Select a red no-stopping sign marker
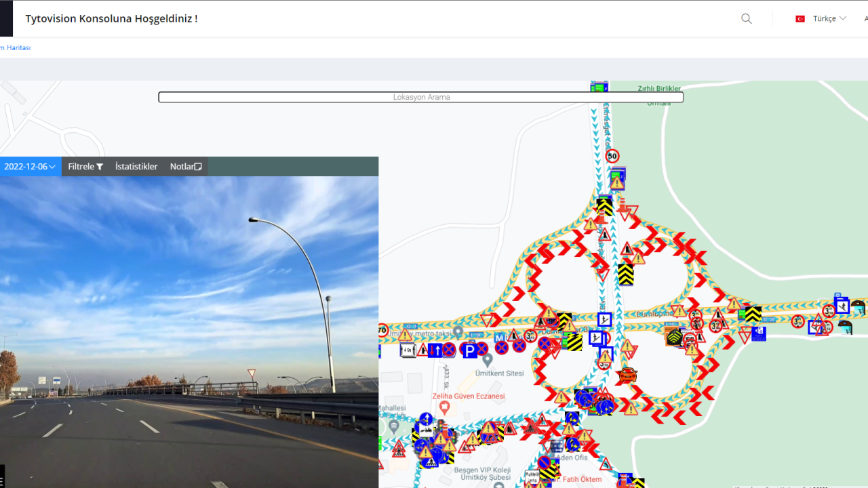Image resolution: width=868 pixels, height=488 pixels. 448,350
